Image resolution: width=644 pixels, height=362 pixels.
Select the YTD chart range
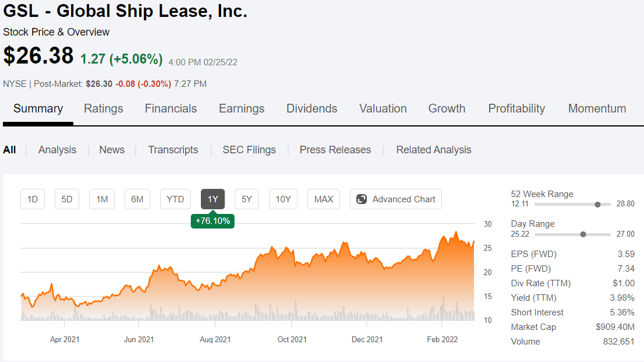coord(175,199)
